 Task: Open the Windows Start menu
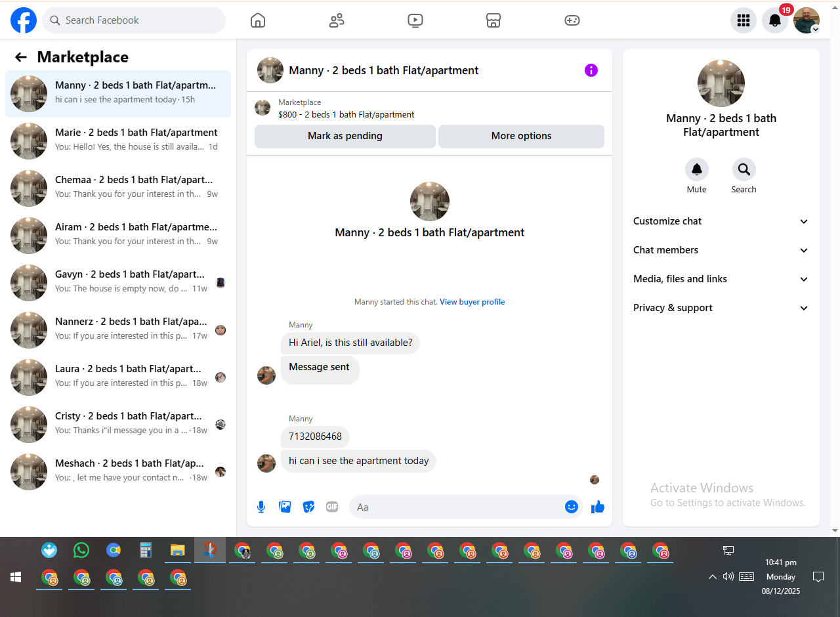(x=16, y=577)
